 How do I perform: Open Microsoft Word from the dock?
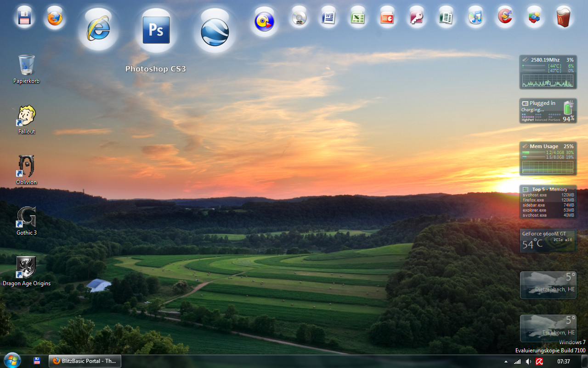(328, 18)
